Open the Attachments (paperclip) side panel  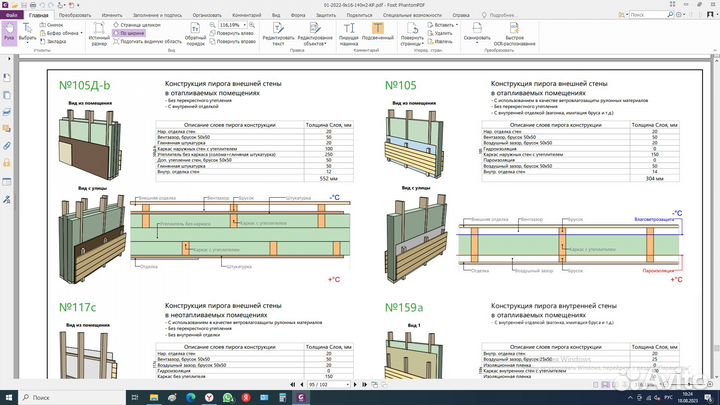[6, 146]
